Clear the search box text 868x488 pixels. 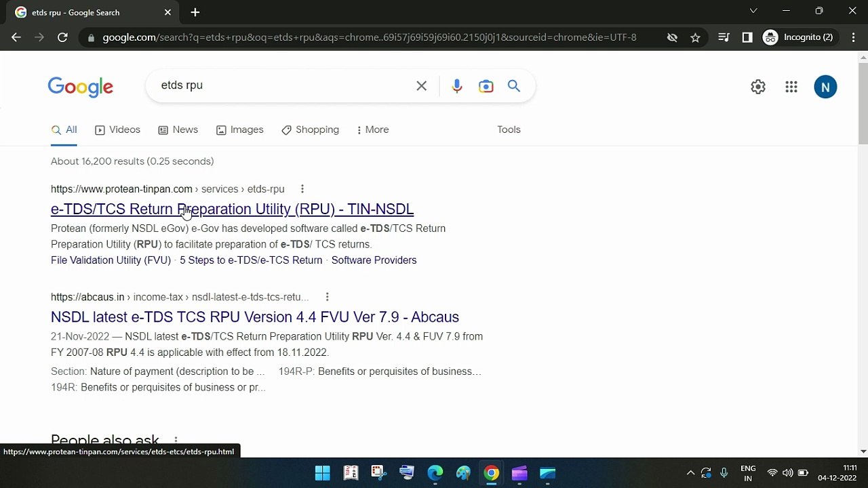click(421, 86)
